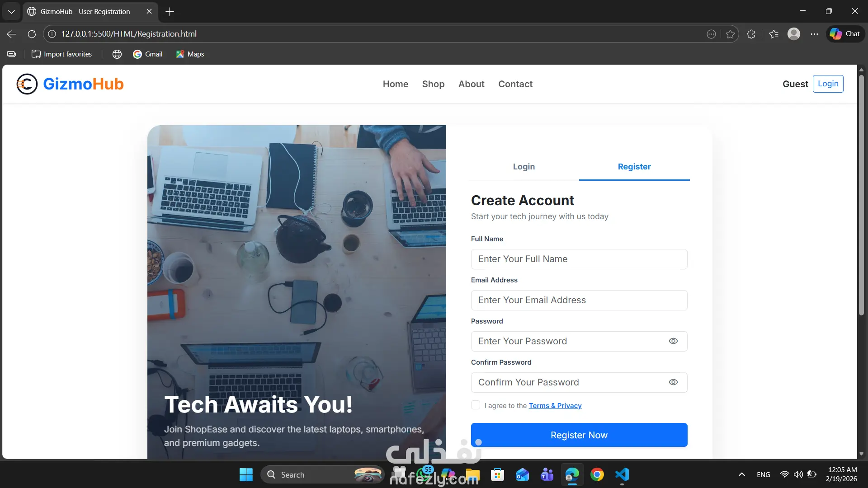The image size is (868, 488).
Task: Show password in Enter Your Password field
Action: pyautogui.click(x=673, y=341)
